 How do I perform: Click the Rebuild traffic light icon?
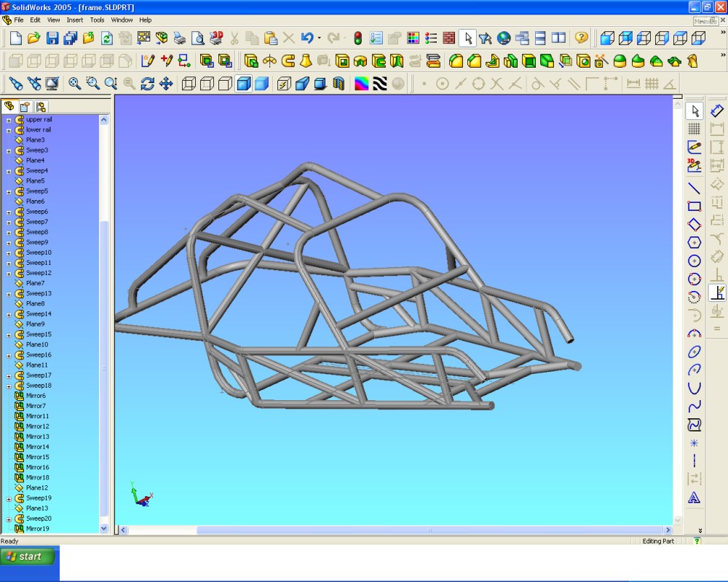(357, 38)
